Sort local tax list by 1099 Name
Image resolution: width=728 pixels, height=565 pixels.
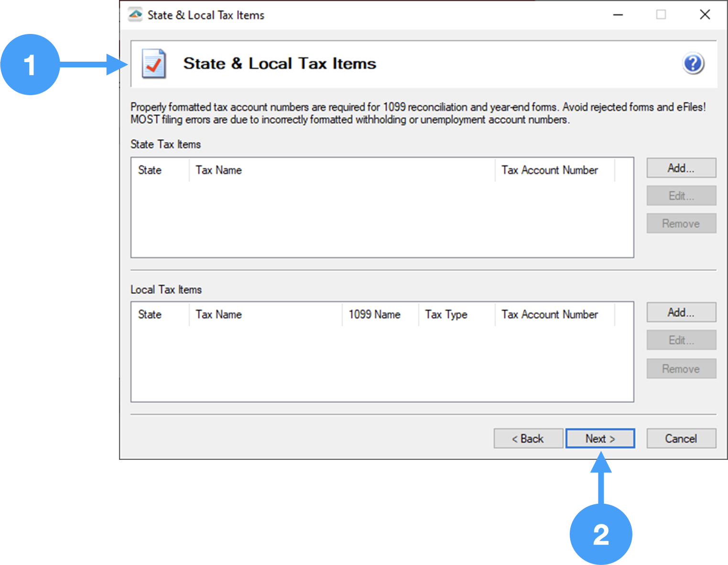click(374, 315)
